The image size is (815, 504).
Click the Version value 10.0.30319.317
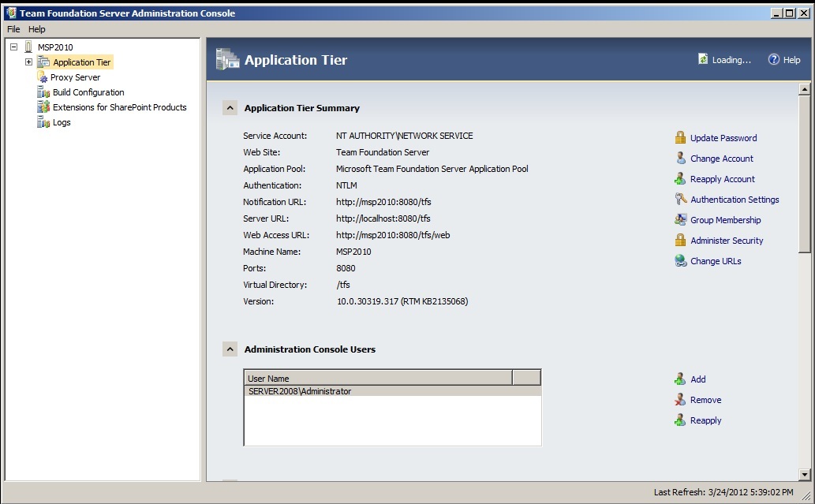[402, 301]
